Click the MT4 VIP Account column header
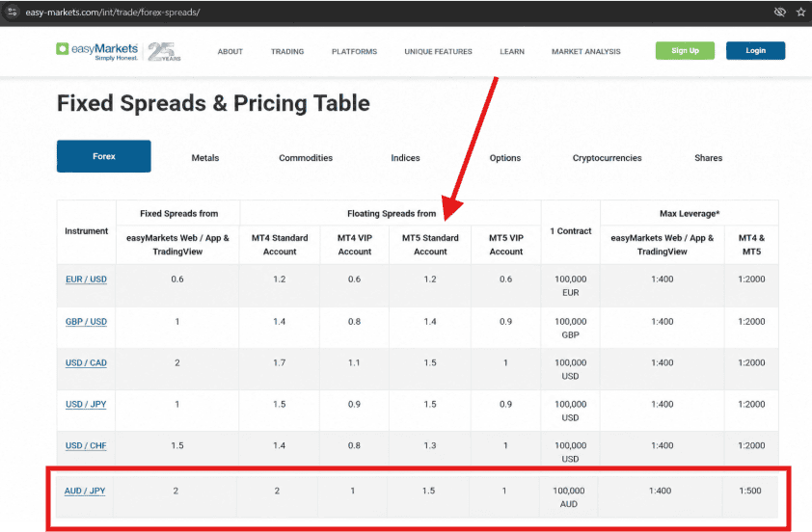 click(355, 245)
